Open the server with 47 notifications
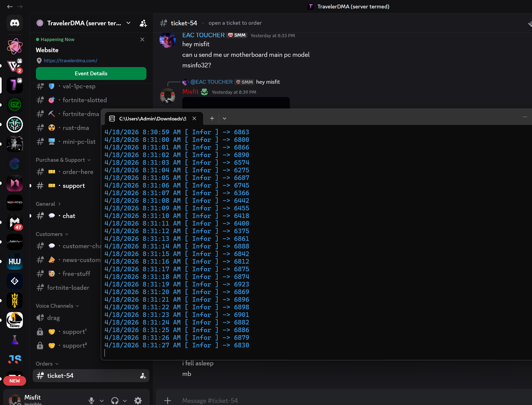This screenshot has width=532, height=405. point(15,222)
